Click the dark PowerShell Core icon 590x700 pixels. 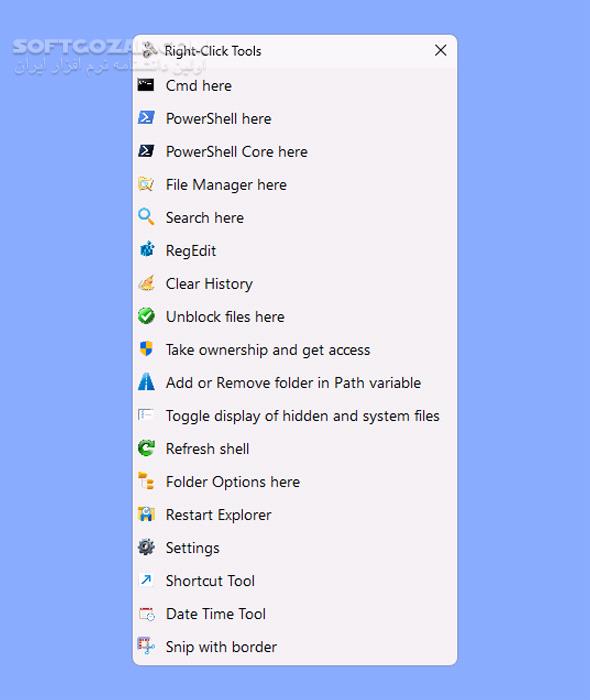[146, 151]
